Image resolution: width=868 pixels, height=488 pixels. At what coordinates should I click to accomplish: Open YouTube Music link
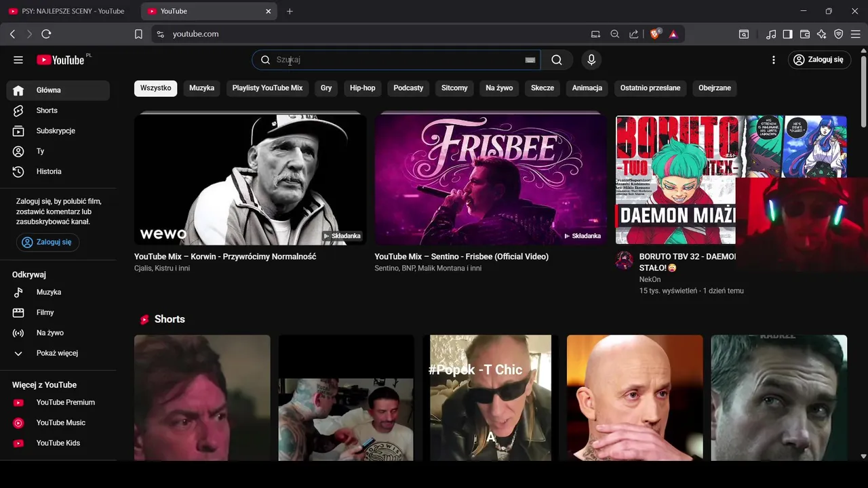[58, 423]
